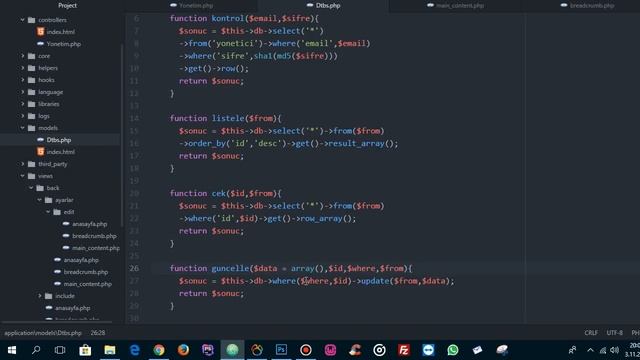Open Microsoft Edge from the taskbar

(134, 350)
